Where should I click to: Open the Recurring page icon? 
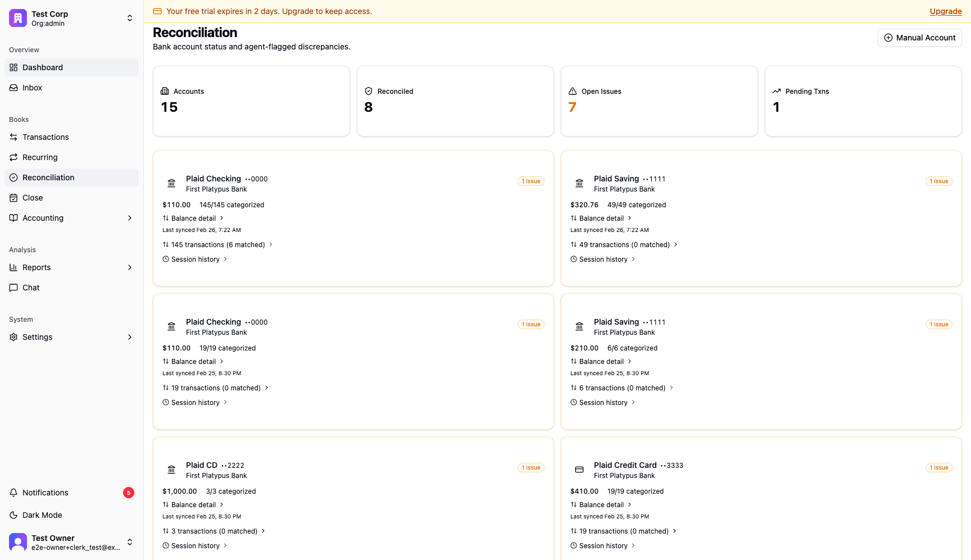click(x=13, y=157)
